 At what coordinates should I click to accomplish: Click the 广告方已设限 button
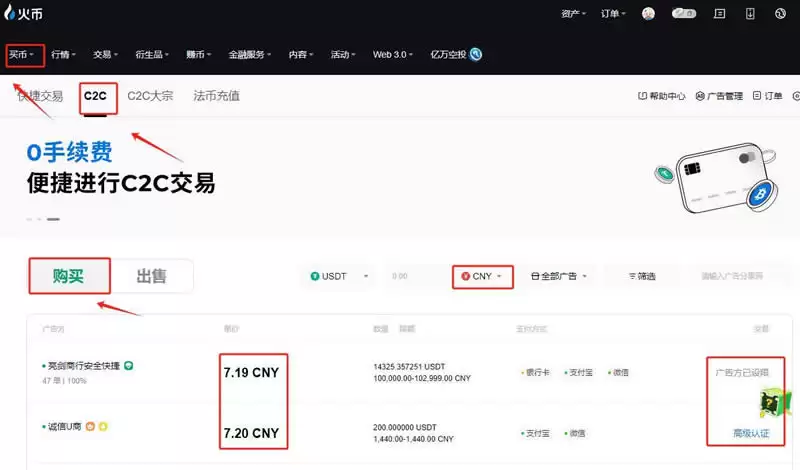click(742, 373)
